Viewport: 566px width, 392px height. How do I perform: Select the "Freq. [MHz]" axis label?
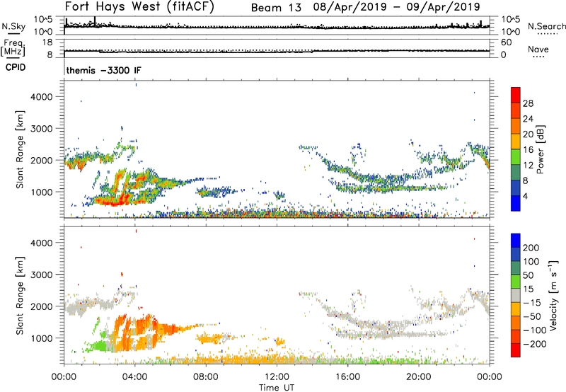(13, 48)
